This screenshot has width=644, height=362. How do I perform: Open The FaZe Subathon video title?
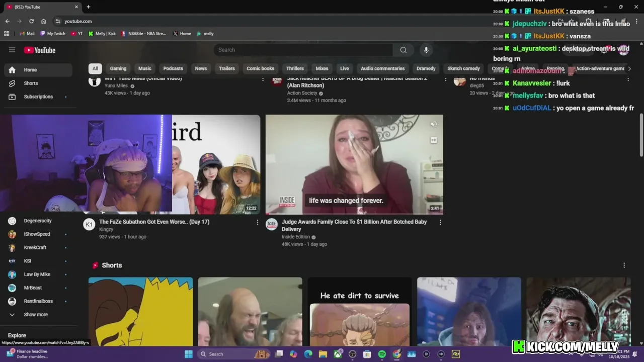[154, 222]
